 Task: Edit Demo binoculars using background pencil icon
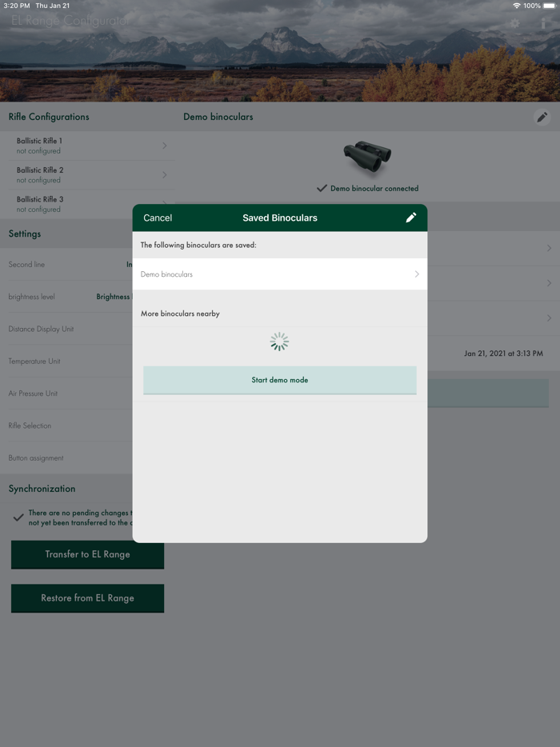pos(542,117)
